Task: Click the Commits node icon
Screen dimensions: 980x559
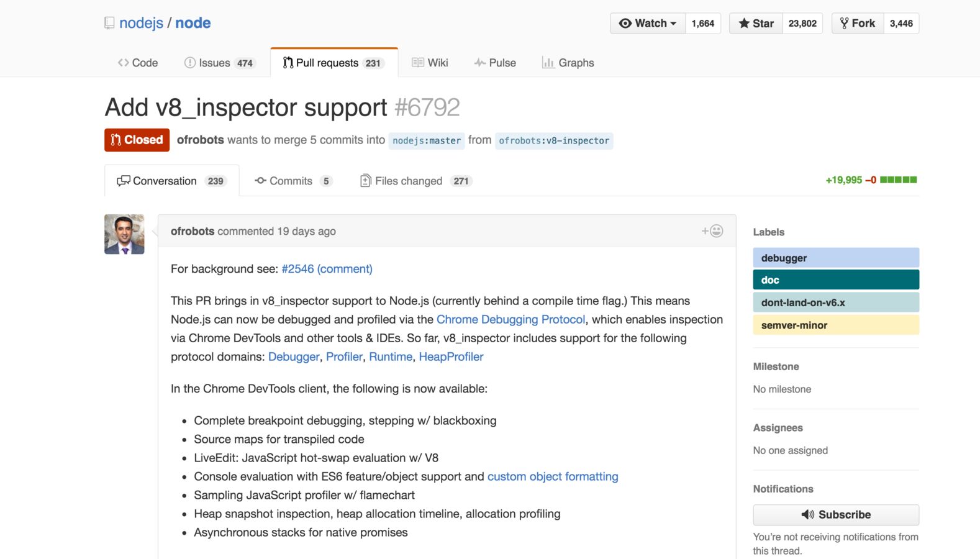Action: tap(260, 181)
